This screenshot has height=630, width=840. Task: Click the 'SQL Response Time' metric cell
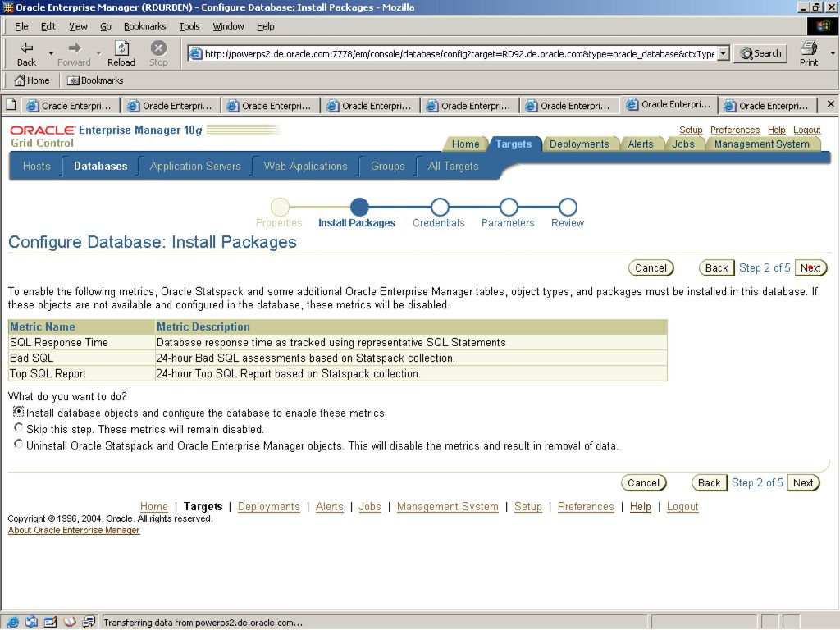81,342
